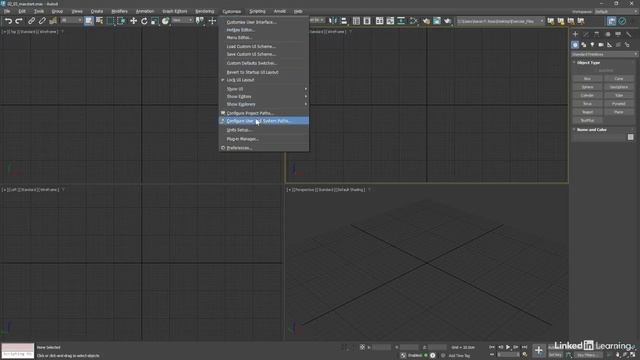Click the TextPlus object button
640x360 pixels.
click(587, 121)
